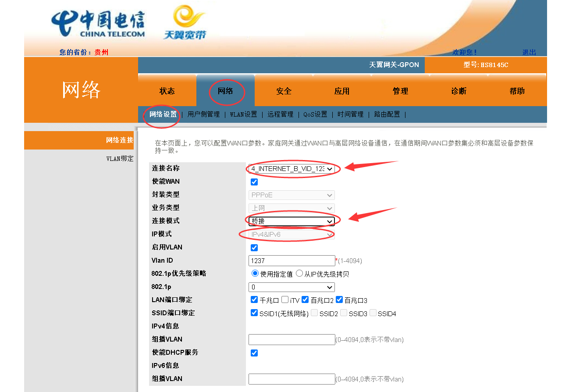Viewport: 583px width, 392px height.
Task: Toggle the 使能DHCP服务 checkbox
Action: click(x=254, y=353)
